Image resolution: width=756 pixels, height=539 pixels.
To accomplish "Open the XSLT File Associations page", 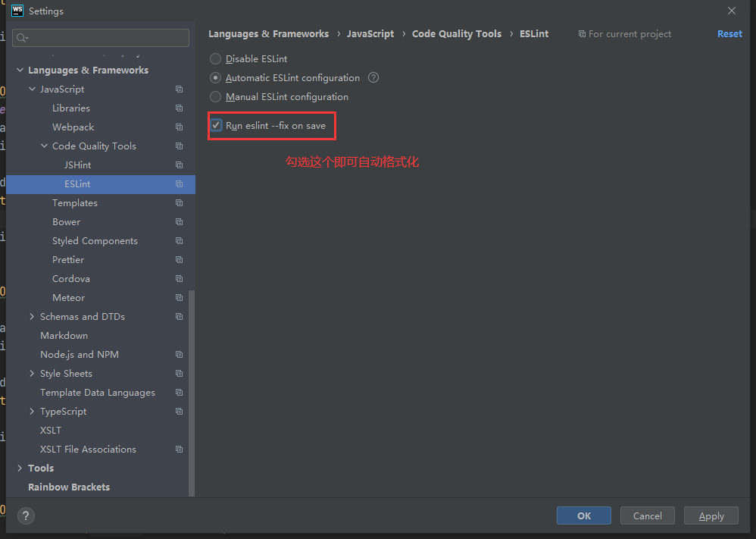I will [88, 450].
